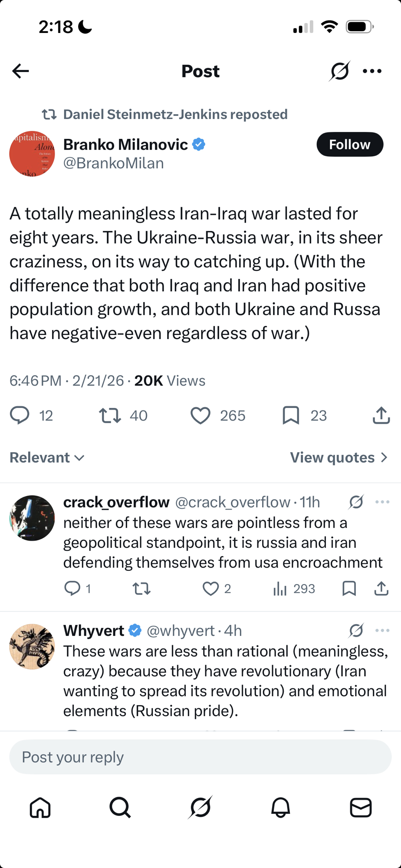This screenshot has width=401, height=868.
Task: Open the Notifications bell tab
Action: (280, 808)
